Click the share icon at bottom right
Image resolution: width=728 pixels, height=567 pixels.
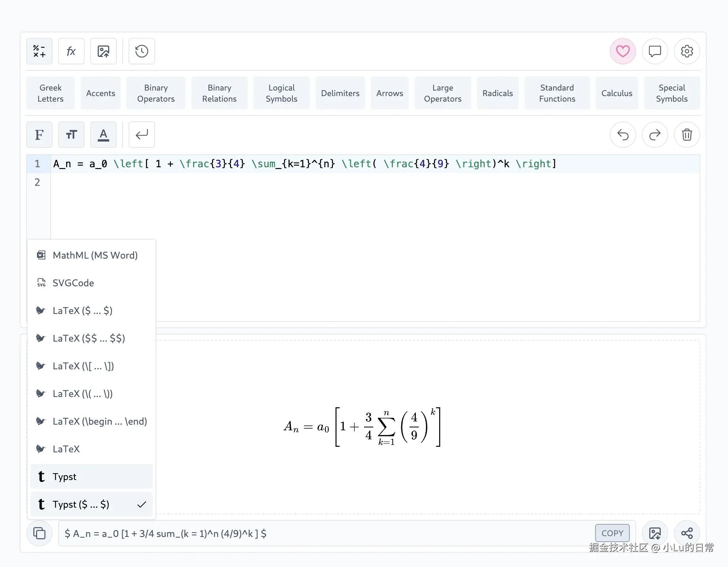(687, 533)
